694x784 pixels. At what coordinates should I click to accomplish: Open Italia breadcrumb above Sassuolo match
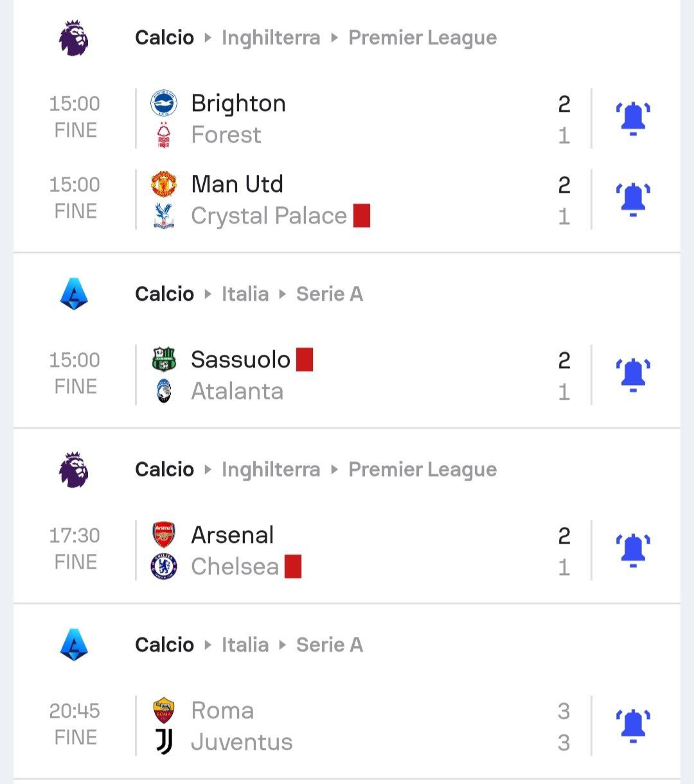click(x=245, y=294)
